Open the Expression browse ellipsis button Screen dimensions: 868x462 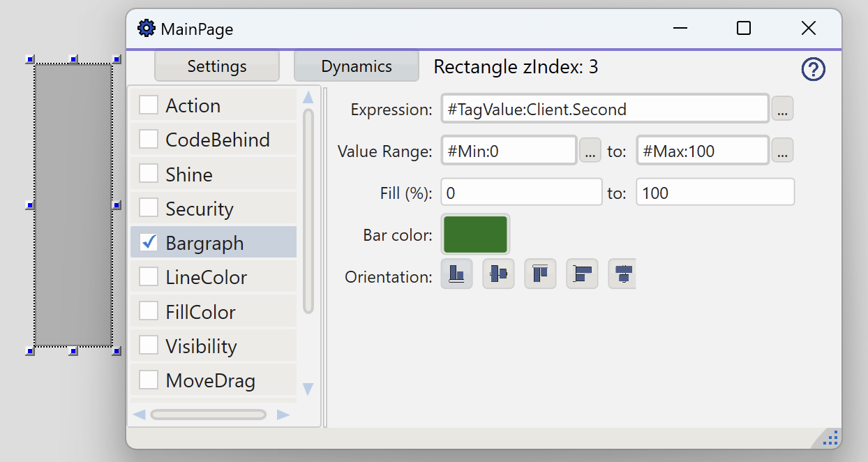click(782, 110)
